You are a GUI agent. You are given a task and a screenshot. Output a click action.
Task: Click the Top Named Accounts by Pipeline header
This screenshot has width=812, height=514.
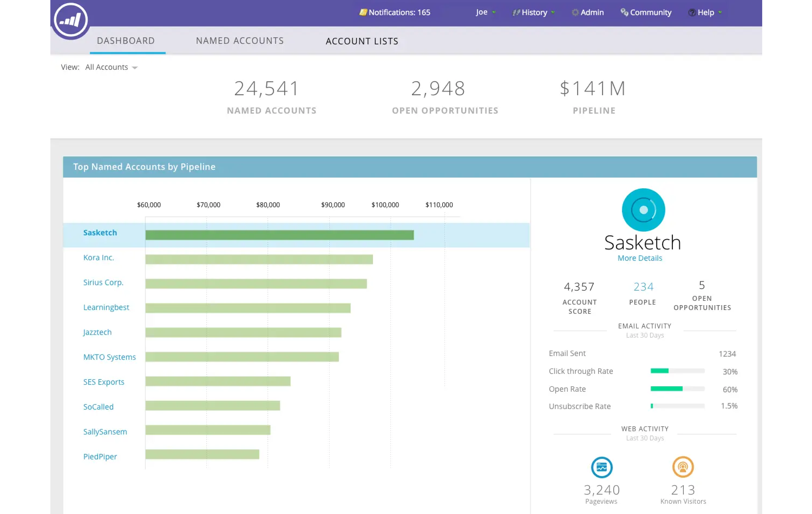pos(410,167)
